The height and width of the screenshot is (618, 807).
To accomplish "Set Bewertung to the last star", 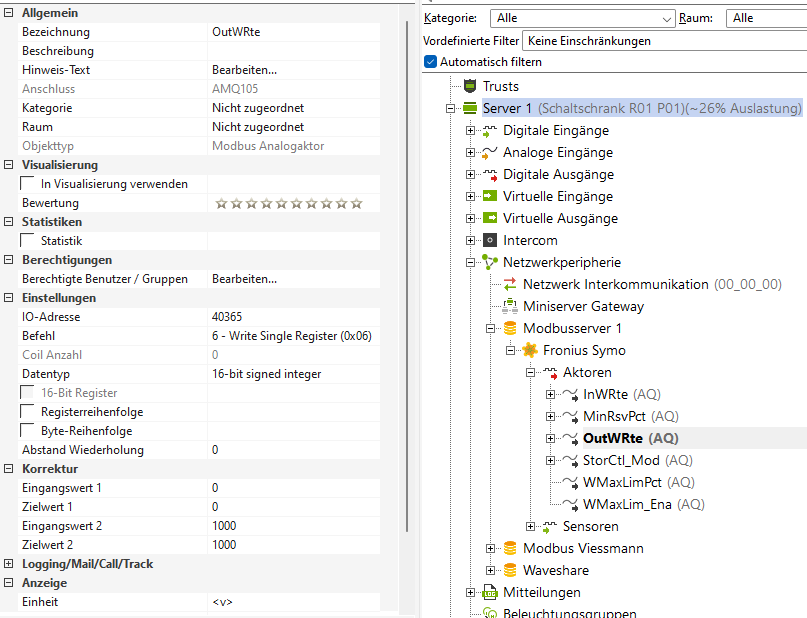I will [356, 204].
